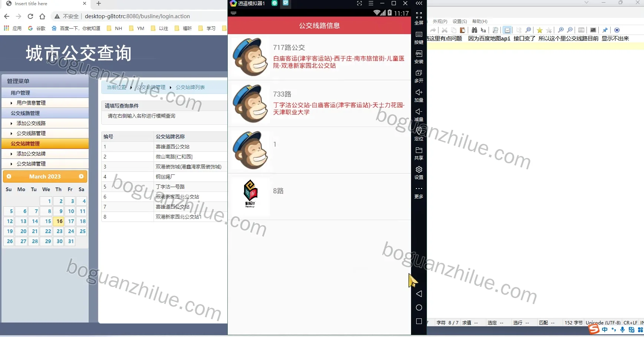Click the command prompt console icon in editor
Viewport: 644px width, 337px height.
pos(593,30)
